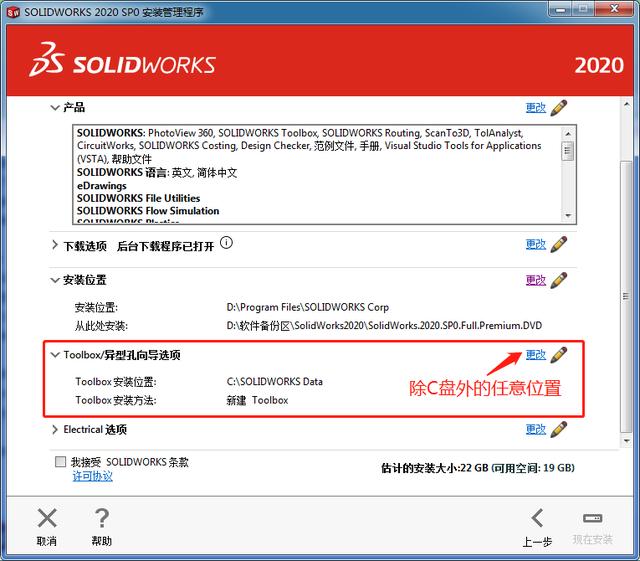Click the product list scrollbar down arrow
This screenshot has height=561, width=640.
coord(568,215)
